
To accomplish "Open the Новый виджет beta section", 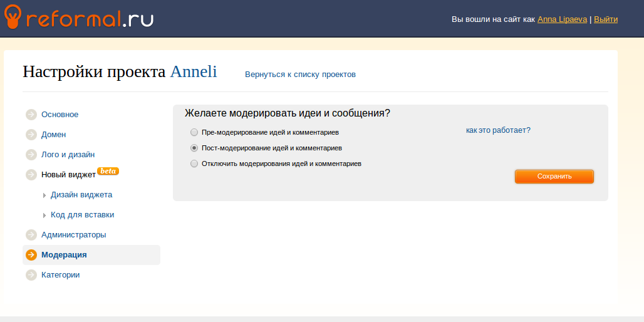I will (68, 175).
